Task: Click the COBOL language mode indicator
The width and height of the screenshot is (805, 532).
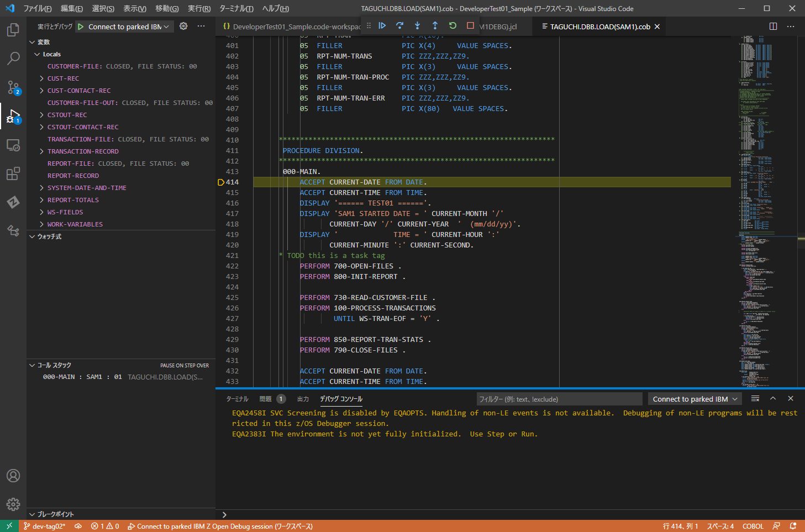Action: pos(753,526)
